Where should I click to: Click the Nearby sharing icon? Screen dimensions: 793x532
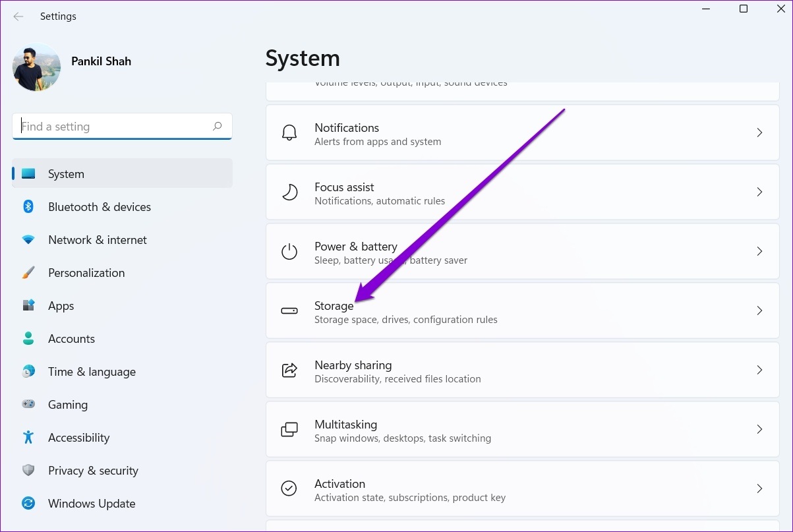(x=289, y=370)
